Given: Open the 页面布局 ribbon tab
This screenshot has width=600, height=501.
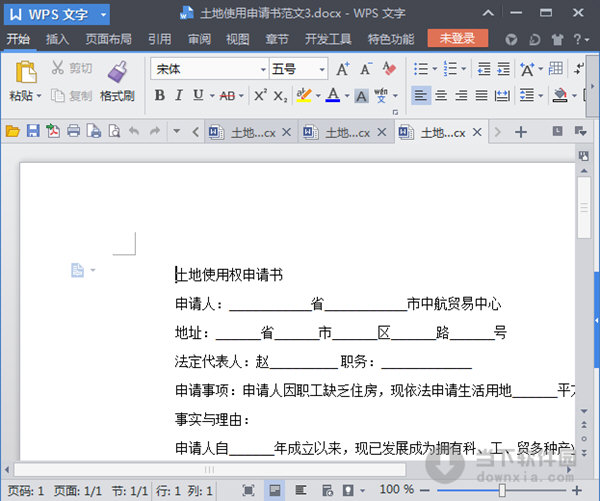Looking at the screenshot, I should click(x=108, y=39).
